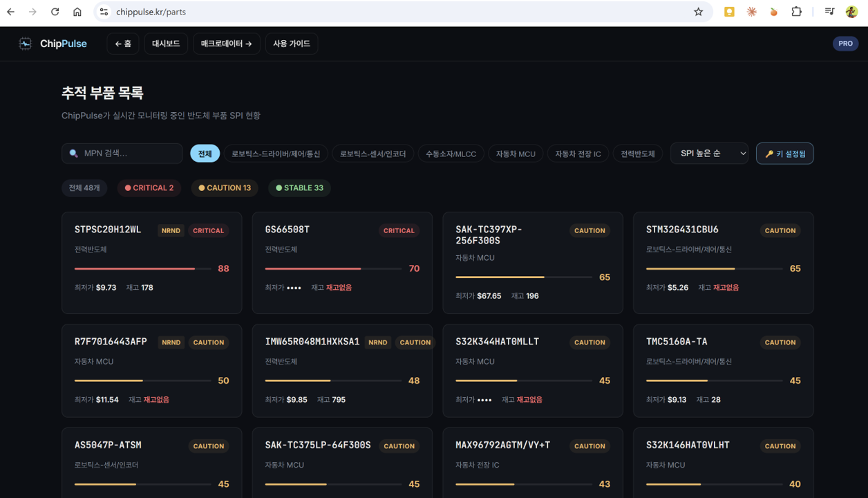Open the R7F7016443AFP part card

pyautogui.click(x=151, y=371)
